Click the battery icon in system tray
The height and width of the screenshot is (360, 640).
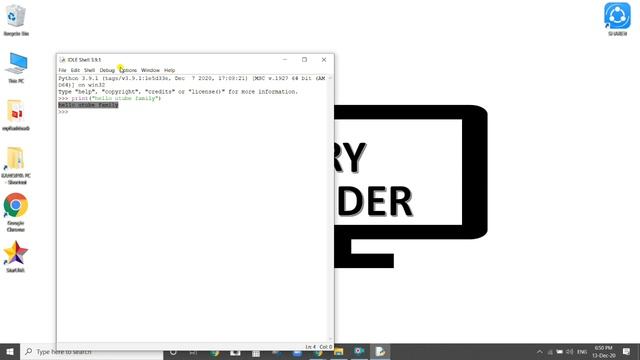tap(560, 352)
